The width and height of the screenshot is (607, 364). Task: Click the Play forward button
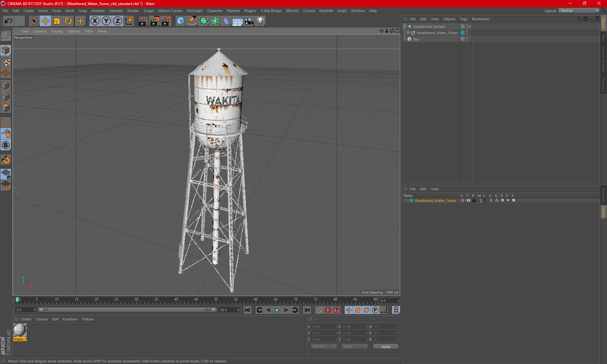pos(277,310)
